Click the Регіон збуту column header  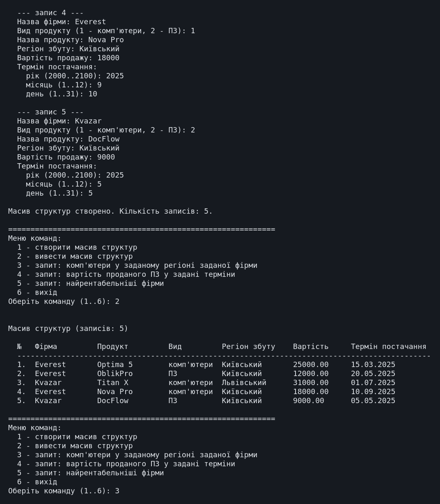(248, 347)
